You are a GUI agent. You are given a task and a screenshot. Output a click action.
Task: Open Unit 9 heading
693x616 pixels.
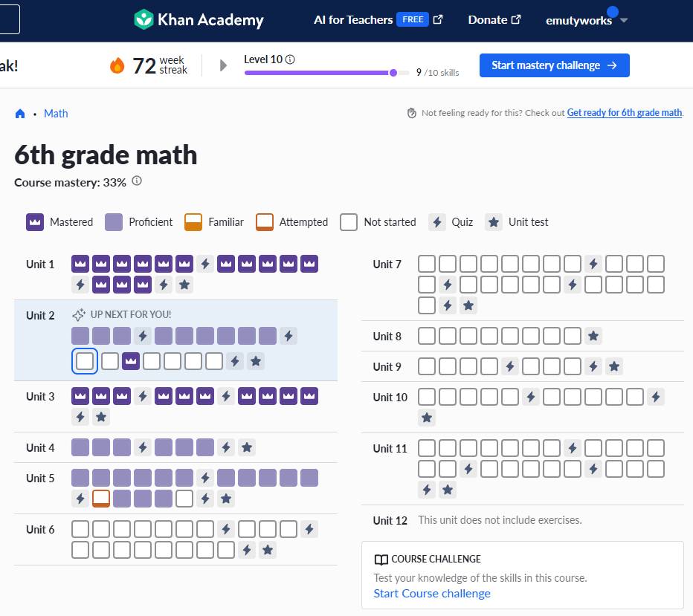(387, 367)
